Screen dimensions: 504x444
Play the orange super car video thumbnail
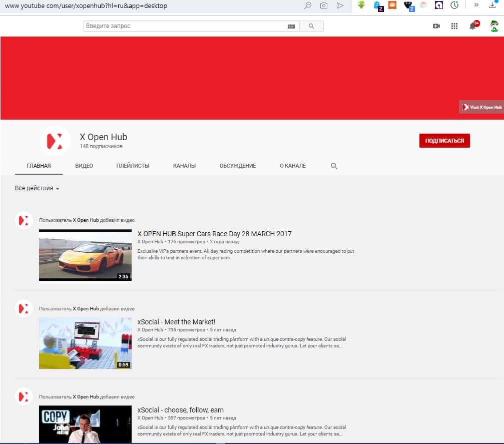click(x=85, y=255)
